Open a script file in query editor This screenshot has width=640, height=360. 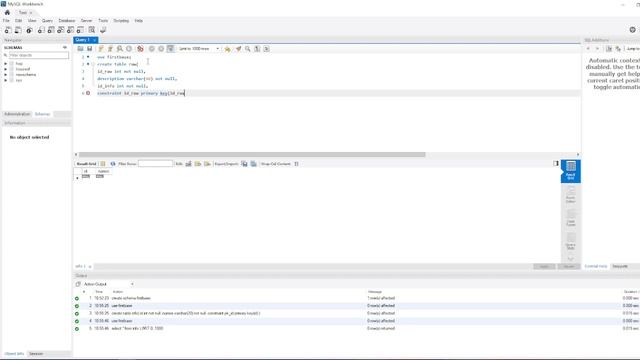[x=80, y=49]
